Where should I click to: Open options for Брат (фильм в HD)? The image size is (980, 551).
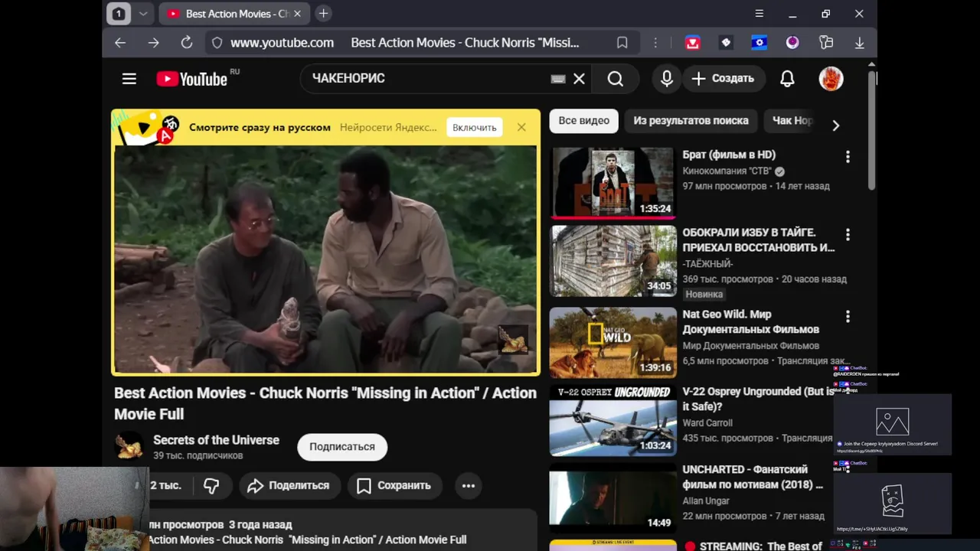coord(848,157)
